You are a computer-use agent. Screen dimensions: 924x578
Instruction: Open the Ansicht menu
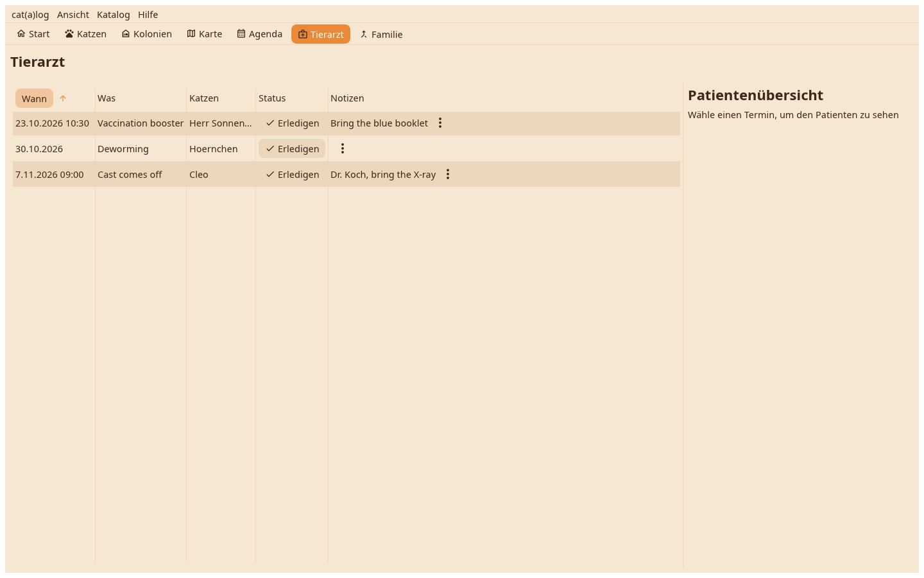point(73,15)
